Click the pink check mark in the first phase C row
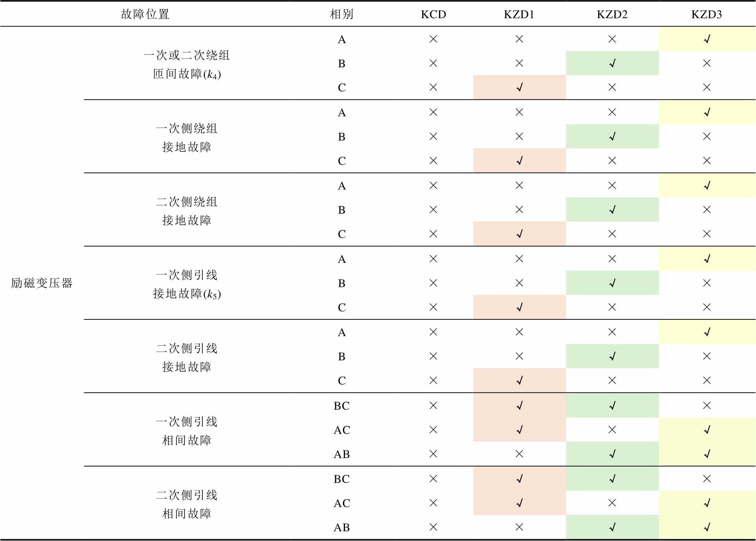The width and height of the screenshot is (756, 541). coord(519,87)
